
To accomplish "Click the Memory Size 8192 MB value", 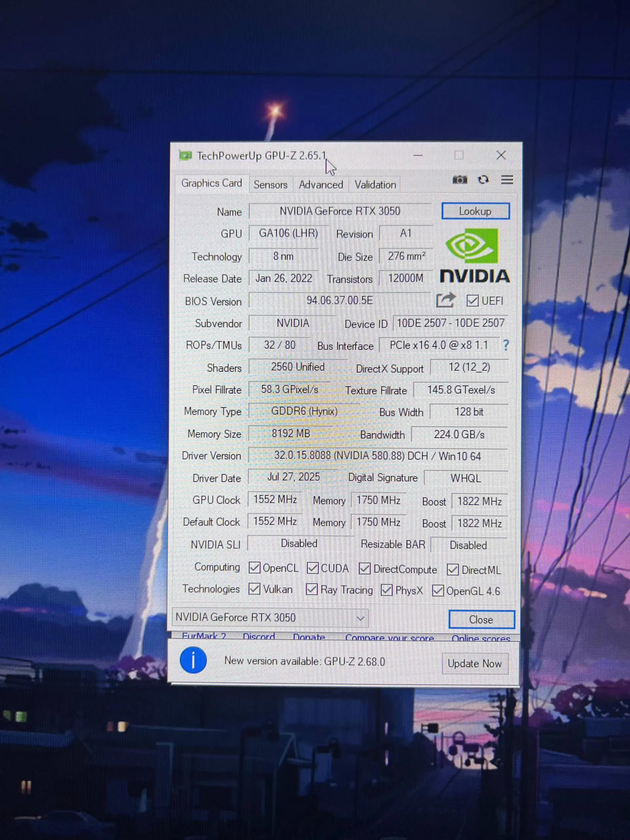I will (291, 433).
